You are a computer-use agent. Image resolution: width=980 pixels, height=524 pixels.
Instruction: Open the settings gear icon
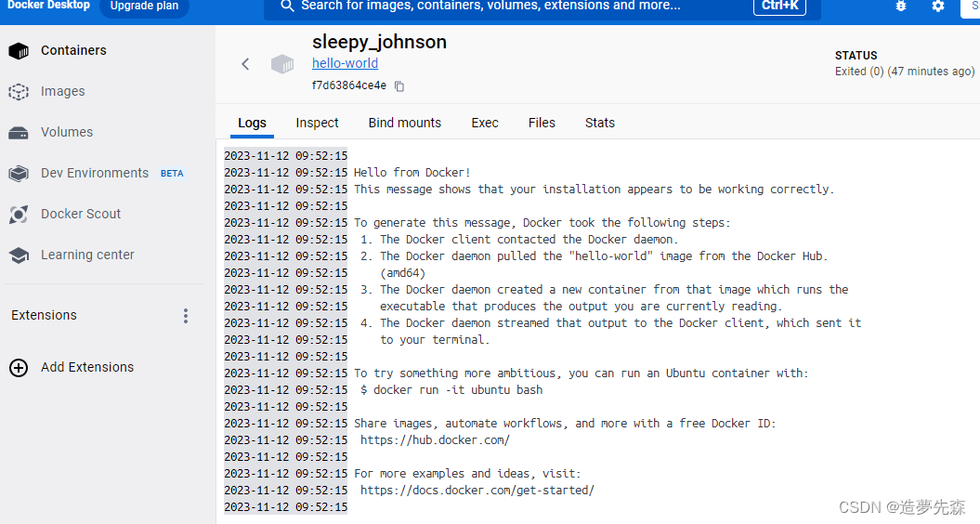click(938, 7)
